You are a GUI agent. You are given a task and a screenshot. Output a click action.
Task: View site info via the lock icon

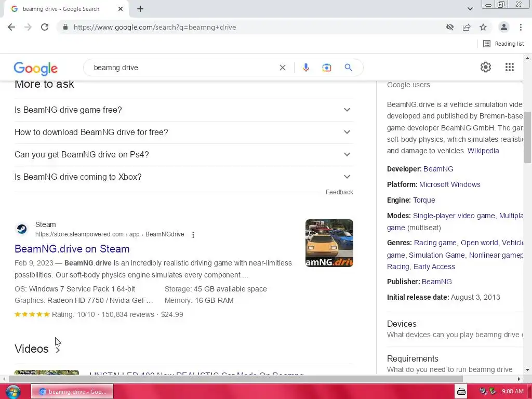(x=65, y=27)
